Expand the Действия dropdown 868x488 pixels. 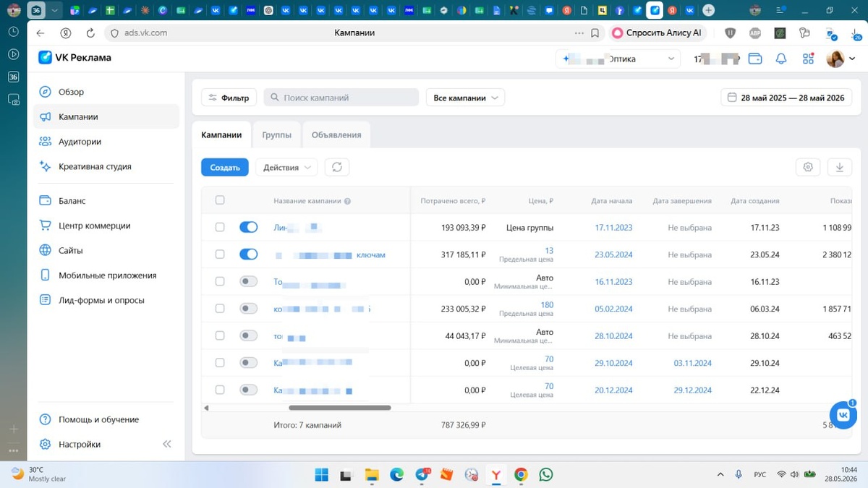[x=286, y=167]
